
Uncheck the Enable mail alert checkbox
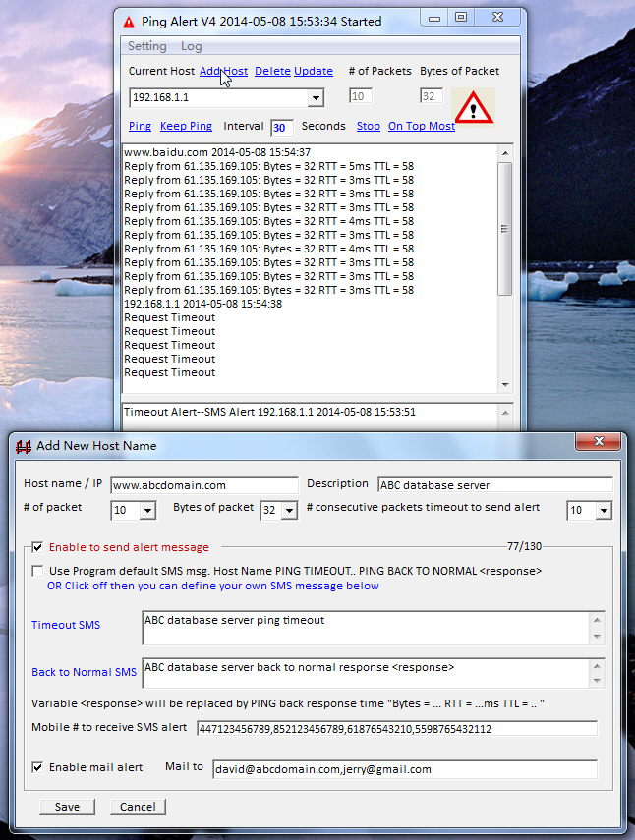pyautogui.click(x=38, y=767)
